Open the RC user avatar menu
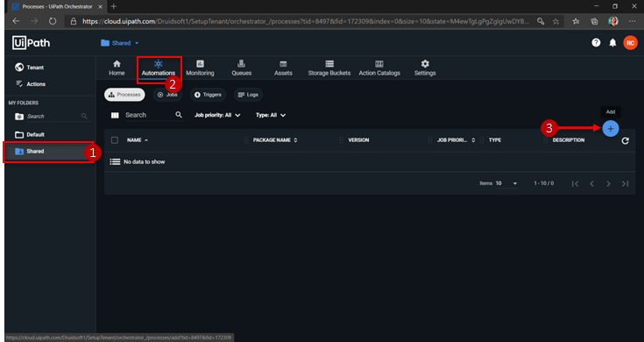644x342 pixels. [630, 43]
